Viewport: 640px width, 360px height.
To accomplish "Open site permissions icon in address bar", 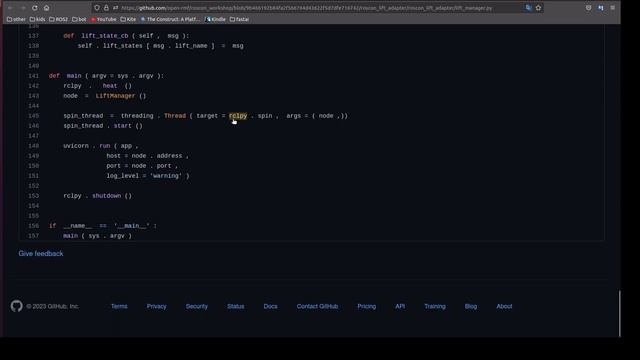I will tap(116, 8).
